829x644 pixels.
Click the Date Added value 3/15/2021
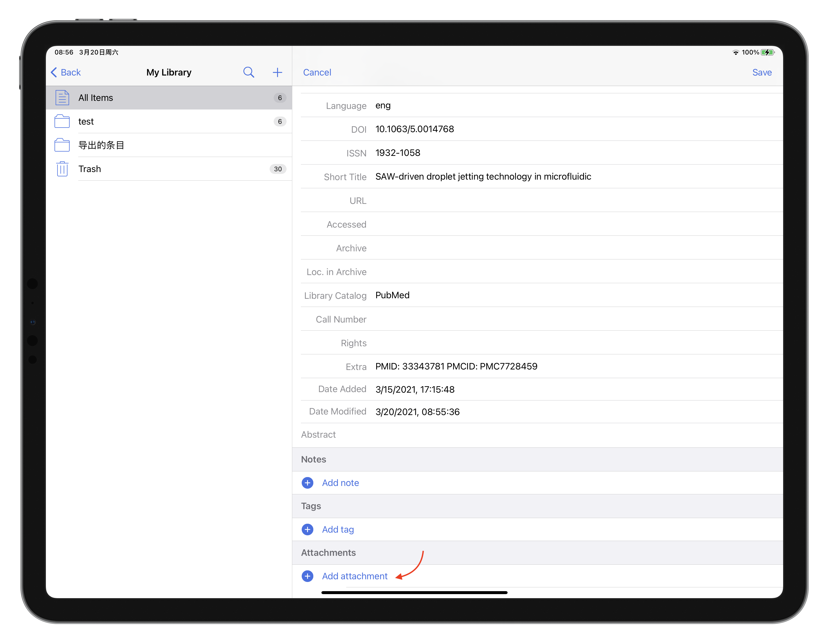(x=415, y=389)
